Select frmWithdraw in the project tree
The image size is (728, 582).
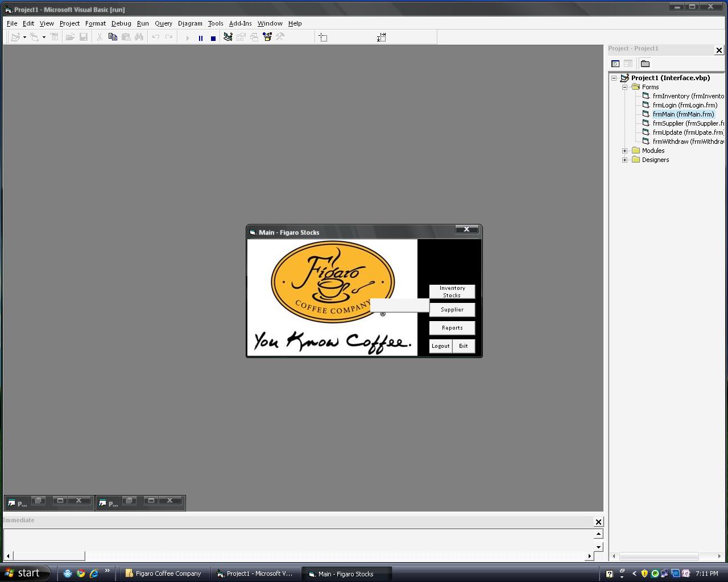(688, 142)
